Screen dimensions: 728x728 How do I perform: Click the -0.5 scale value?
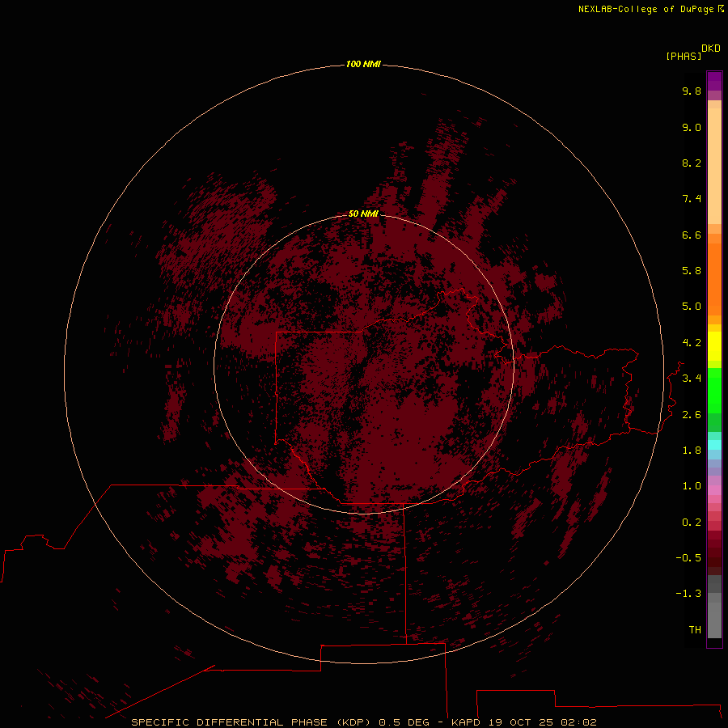[688, 558]
